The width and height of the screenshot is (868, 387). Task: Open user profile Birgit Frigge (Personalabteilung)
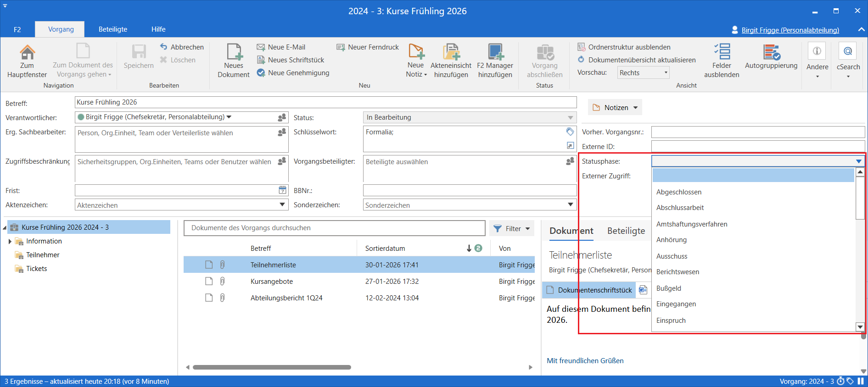point(790,30)
